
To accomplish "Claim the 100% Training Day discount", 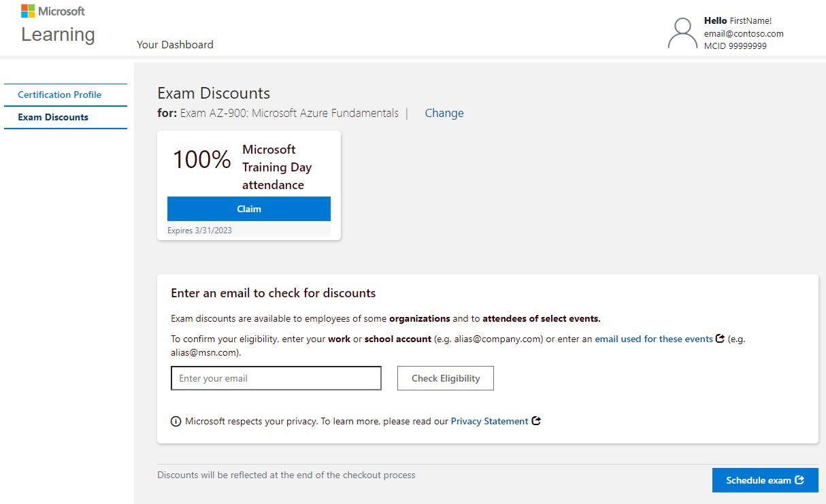I will pos(248,208).
